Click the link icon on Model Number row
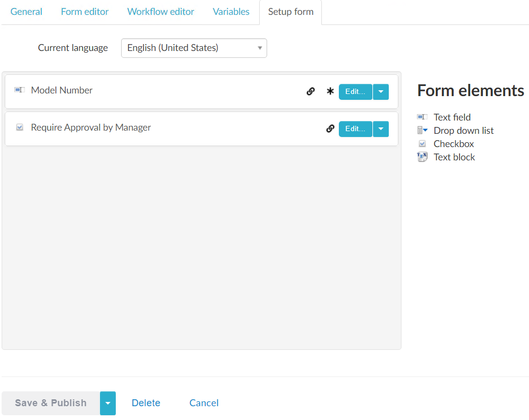 pos(311,91)
